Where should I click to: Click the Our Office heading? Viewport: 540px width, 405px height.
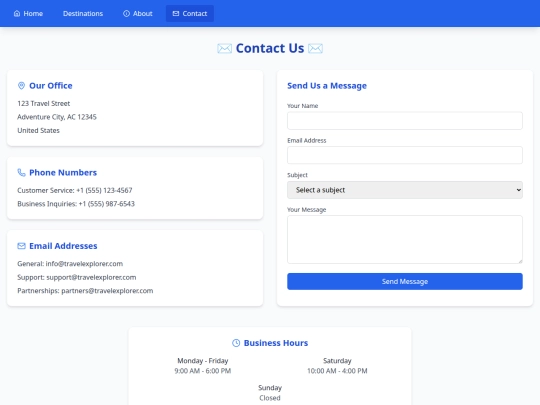coord(51,86)
